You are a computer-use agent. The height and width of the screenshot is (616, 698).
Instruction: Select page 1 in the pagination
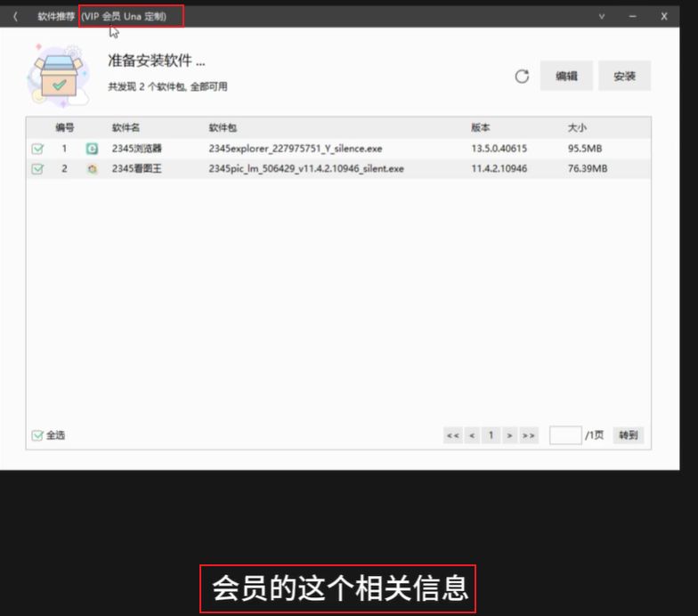pos(491,435)
